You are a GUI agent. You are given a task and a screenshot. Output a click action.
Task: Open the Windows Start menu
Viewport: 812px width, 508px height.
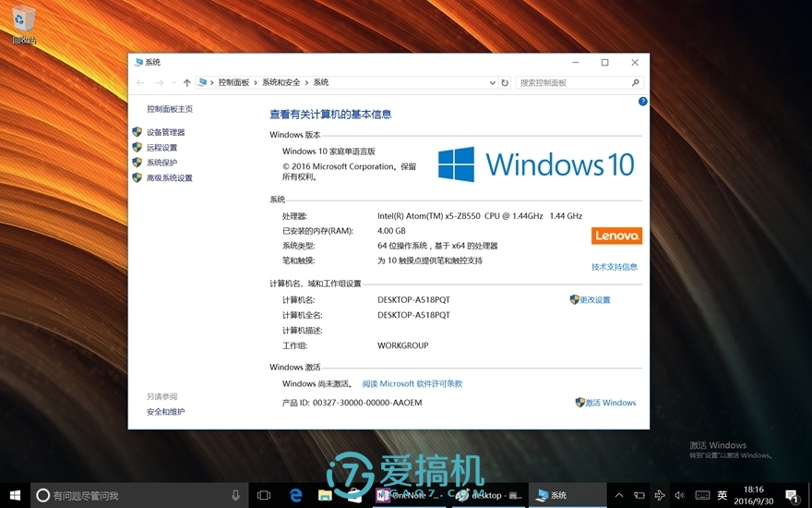point(15,496)
